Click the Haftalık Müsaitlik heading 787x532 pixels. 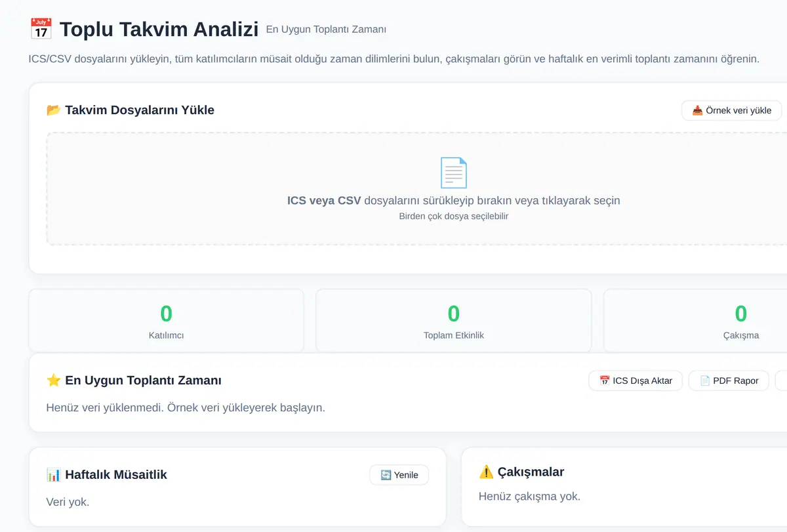coord(116,475)
